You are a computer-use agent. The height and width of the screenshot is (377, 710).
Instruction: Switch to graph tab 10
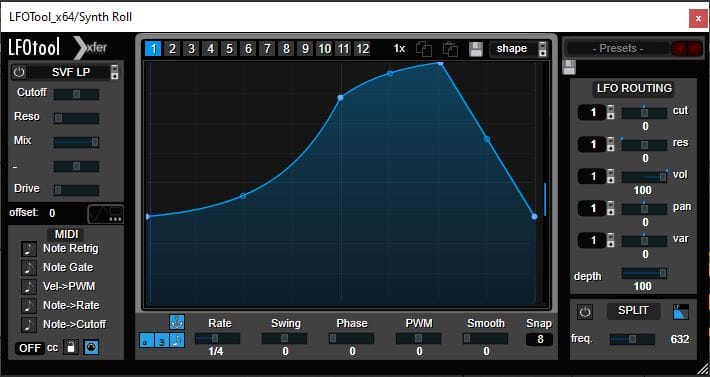click(x=324, y=48)
